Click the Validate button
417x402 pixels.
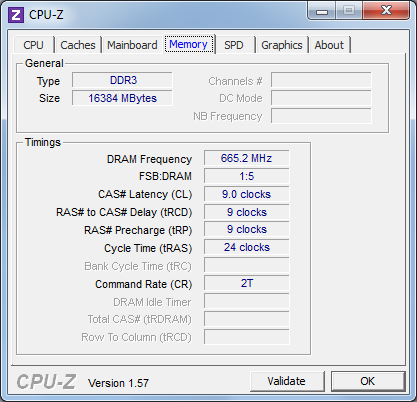pyautogui.click(x=286, y=381)
